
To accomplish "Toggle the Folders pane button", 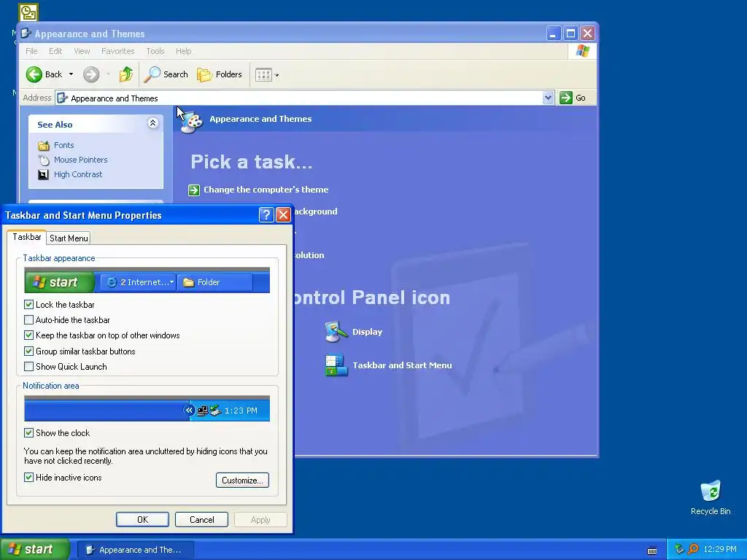I will click(x=220, y=74).
